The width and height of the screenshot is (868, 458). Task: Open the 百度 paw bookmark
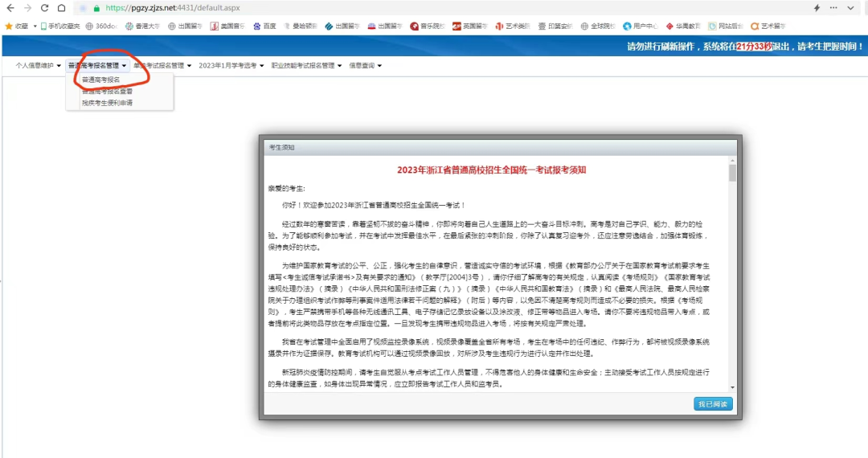point(264,26)
